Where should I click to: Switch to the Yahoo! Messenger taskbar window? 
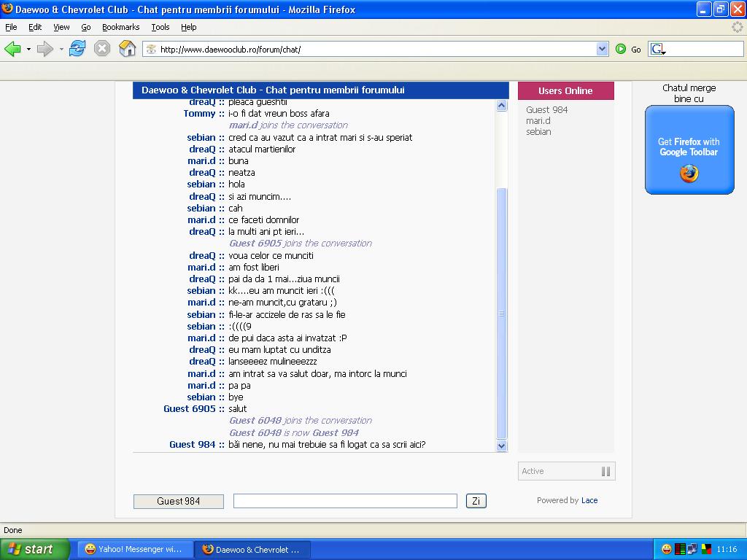coord(135,550)
